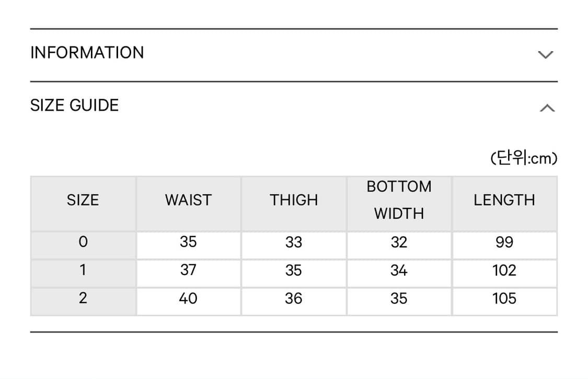Click thigh value 33 cell
This screenshot has width=588, height=379.
pyautogui.click(x=294, y=242)
